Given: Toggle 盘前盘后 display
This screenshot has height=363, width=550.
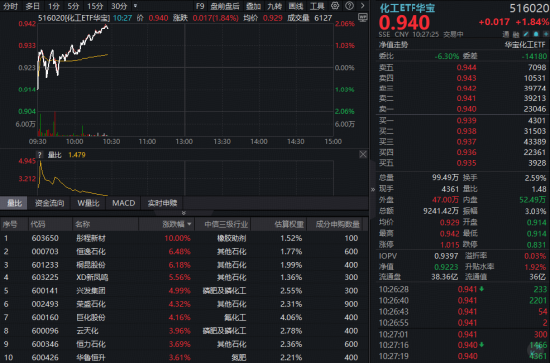Looking at the screenshot, I should click(x=225, y=6).
